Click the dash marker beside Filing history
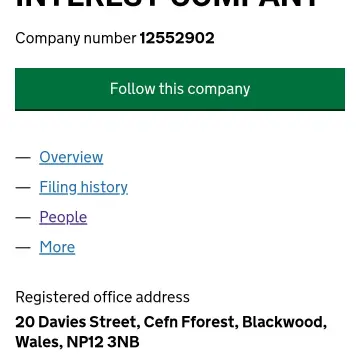The width and height of the screenshot is (360, 360). click(23, 187)
